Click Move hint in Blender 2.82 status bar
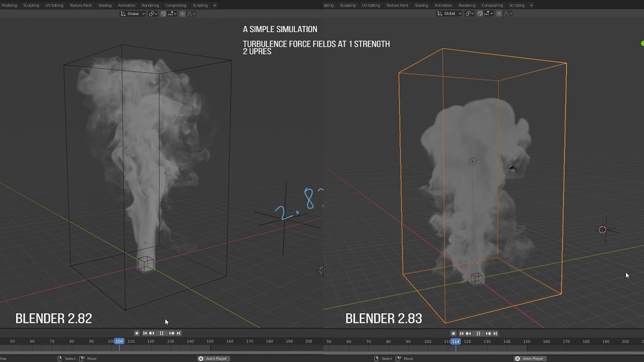Screen dimensions: 644x362 (92, 358)
